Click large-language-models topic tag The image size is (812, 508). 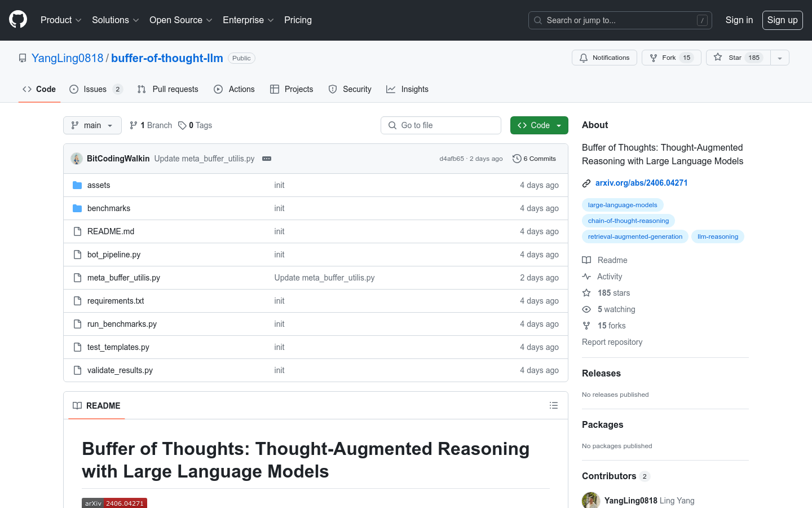[x=623, y=205]
